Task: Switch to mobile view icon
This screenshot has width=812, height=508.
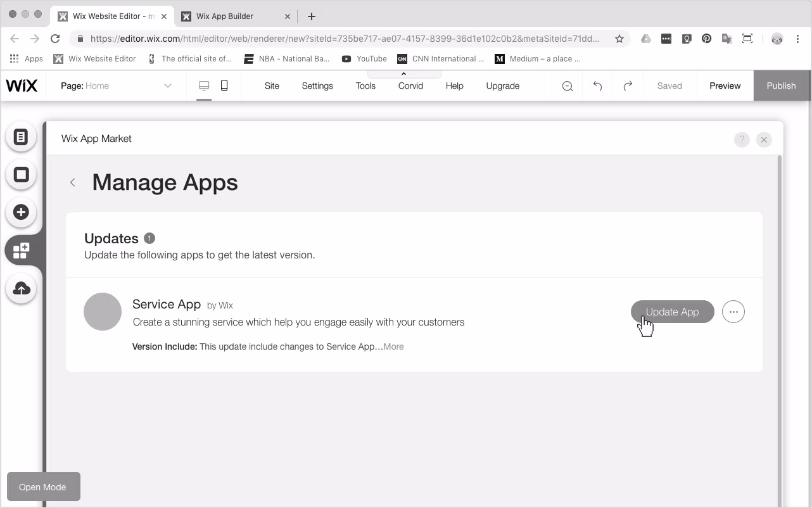Action: 224,86
